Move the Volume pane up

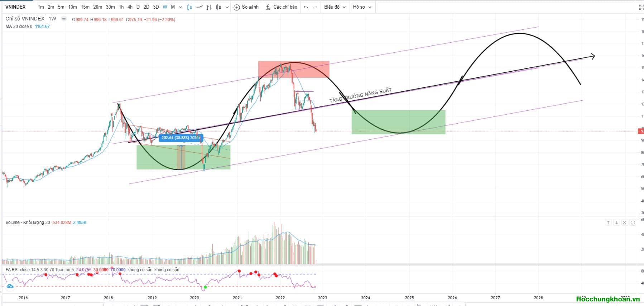click(x=608, y=223)
